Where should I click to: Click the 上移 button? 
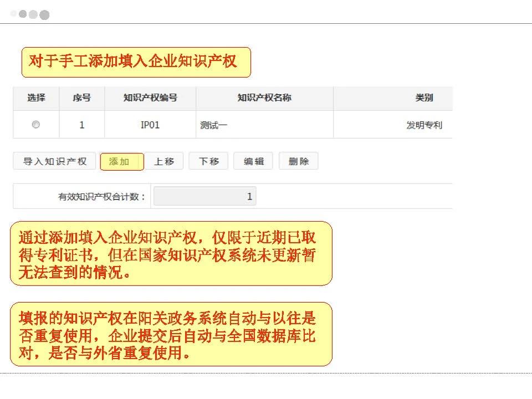(x=164, y=161)
